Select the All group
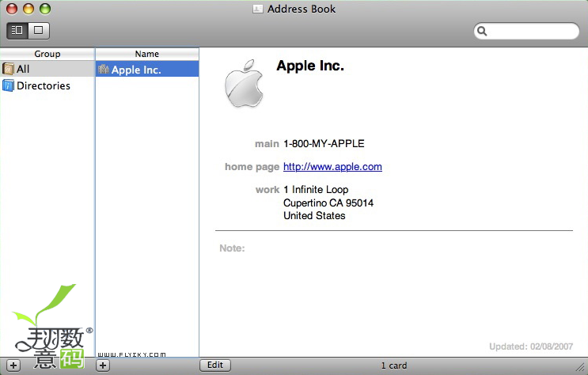The width and height of the screenshot is (588, 375). (47, 69)
